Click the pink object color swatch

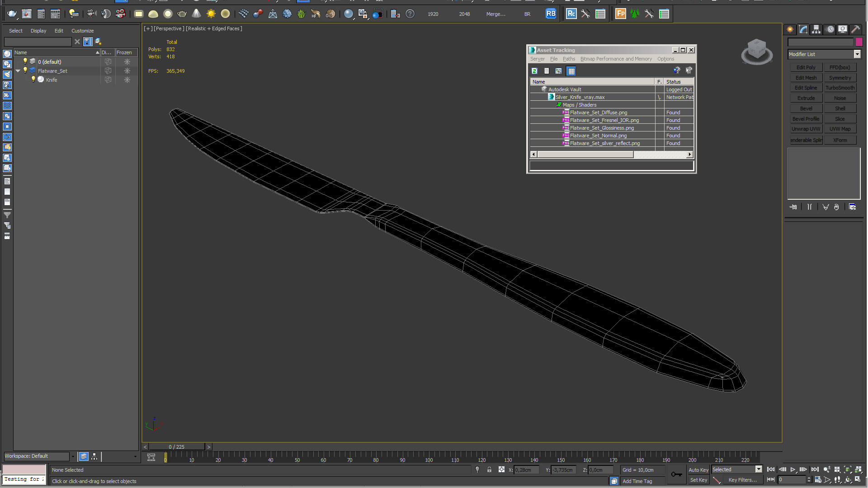(x=859, y=42)
